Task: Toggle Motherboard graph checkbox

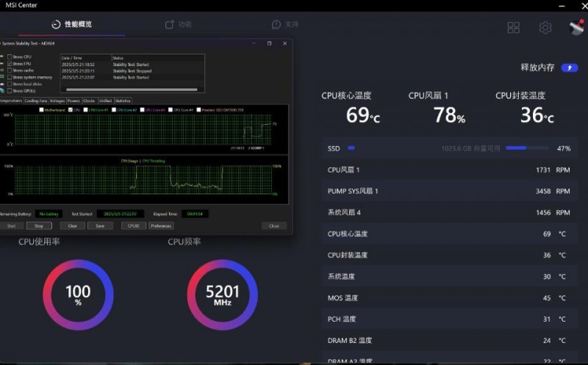Action: coord(41,110)
